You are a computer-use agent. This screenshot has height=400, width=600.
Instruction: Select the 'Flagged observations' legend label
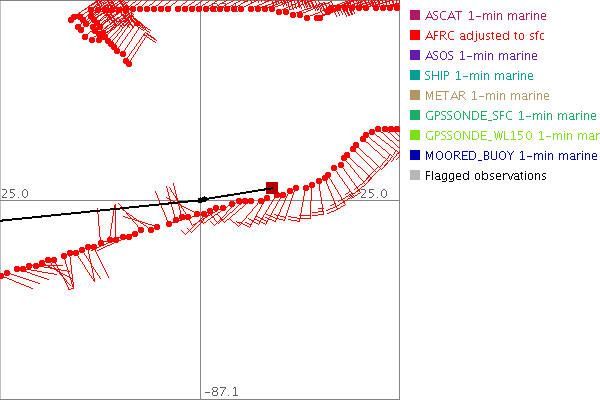click(485, 176)
